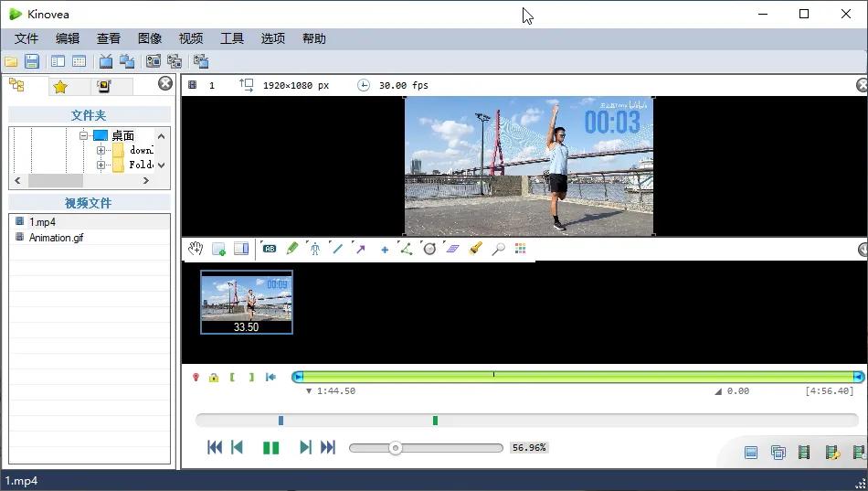This screenshot has width=868, height=491.
Task: Expand the Fold... subfolder node
Action: tap(101, 165)
